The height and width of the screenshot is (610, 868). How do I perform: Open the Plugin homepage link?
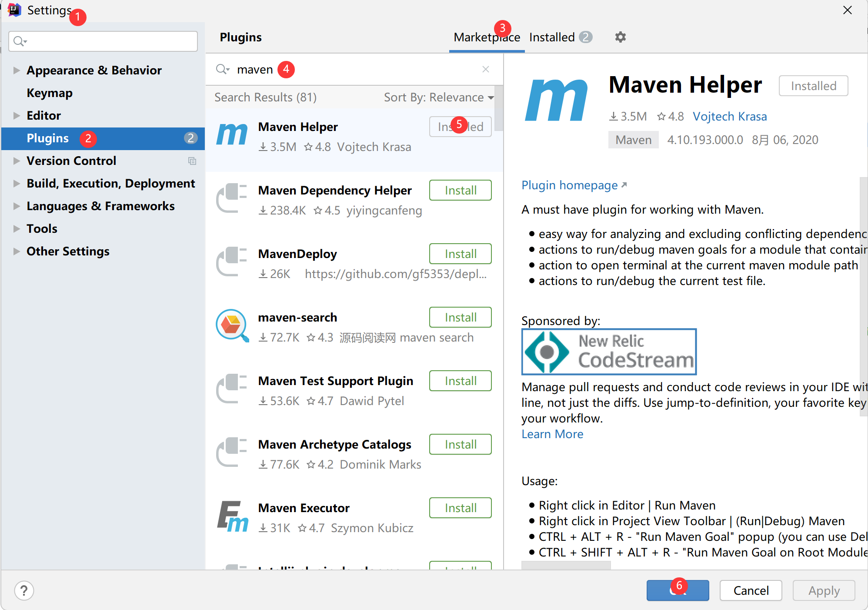[574, 185]
